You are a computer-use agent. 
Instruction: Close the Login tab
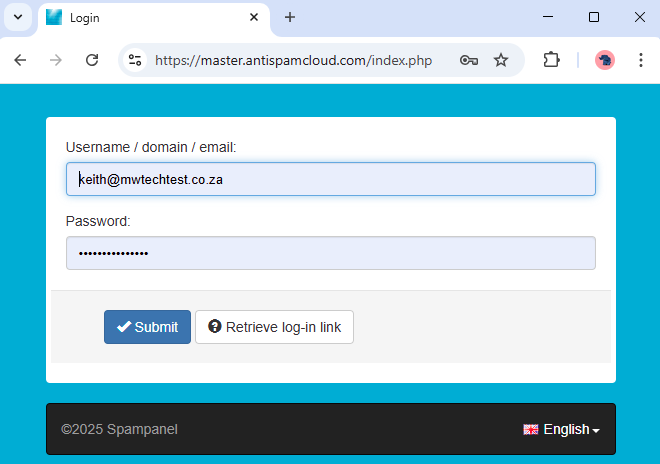pos(255,17)
